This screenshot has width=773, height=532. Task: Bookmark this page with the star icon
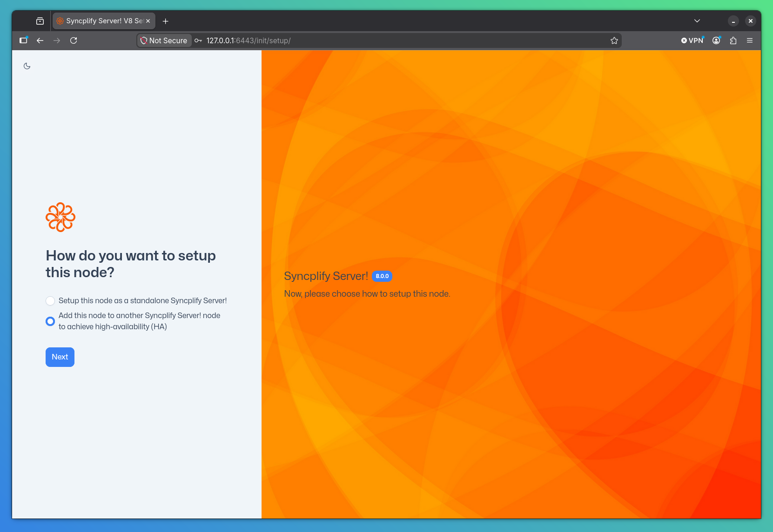(614, 40)
